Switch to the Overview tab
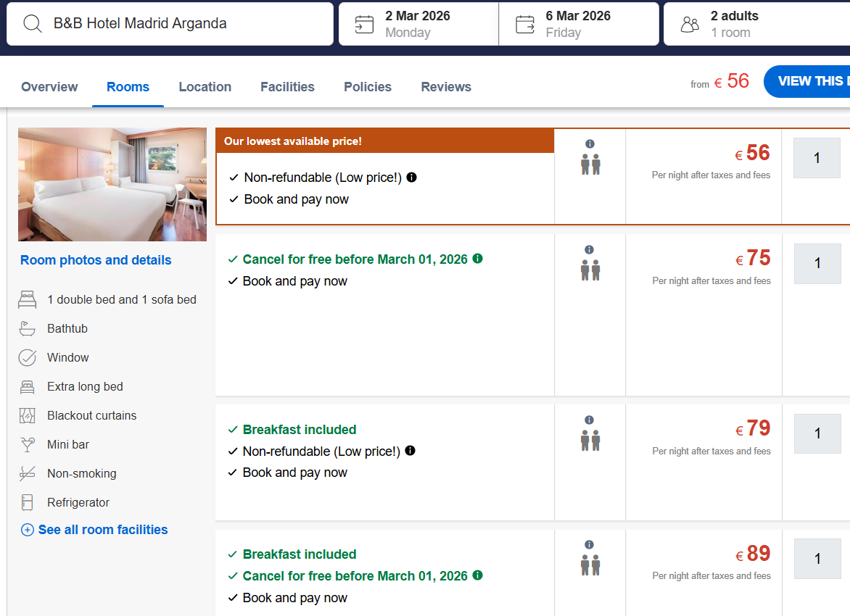The height and width of the screenshot is (616, 850). click(x=49, y=87)
